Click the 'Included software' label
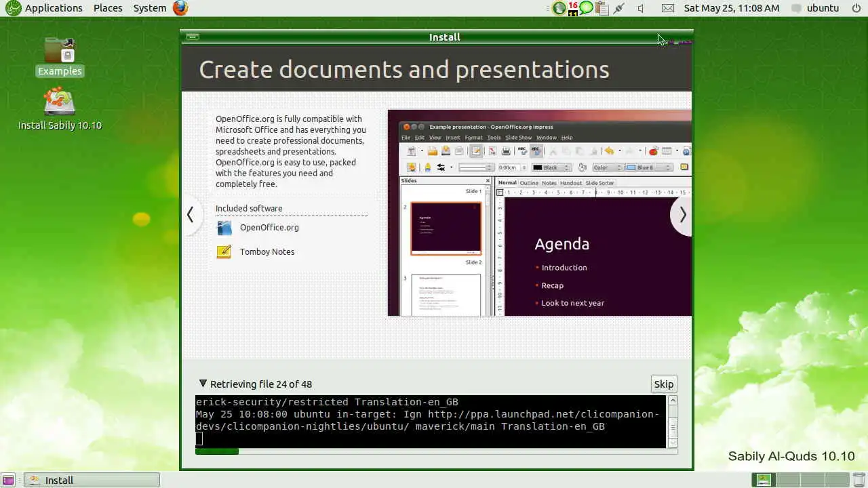Screen dimensions: 868x488 249,209
